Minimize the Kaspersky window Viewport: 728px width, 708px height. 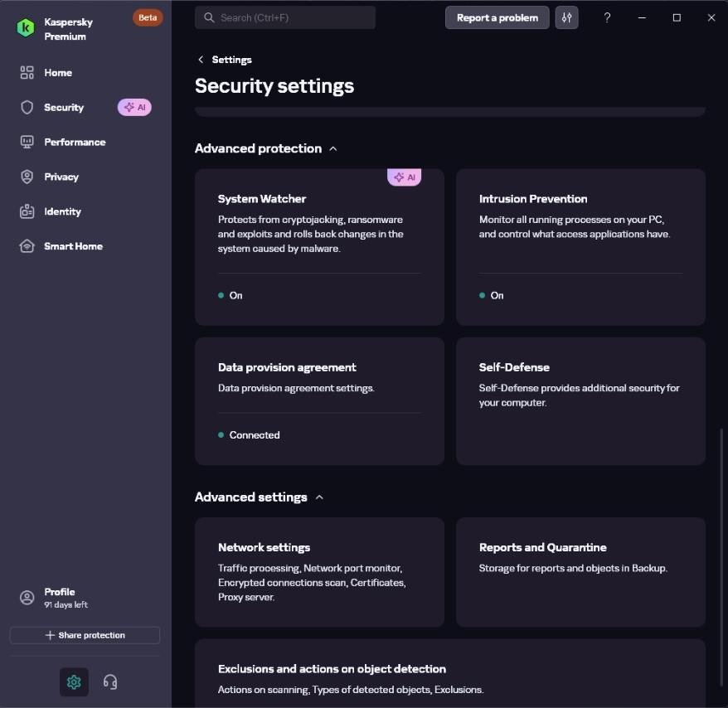click(642, 17)
